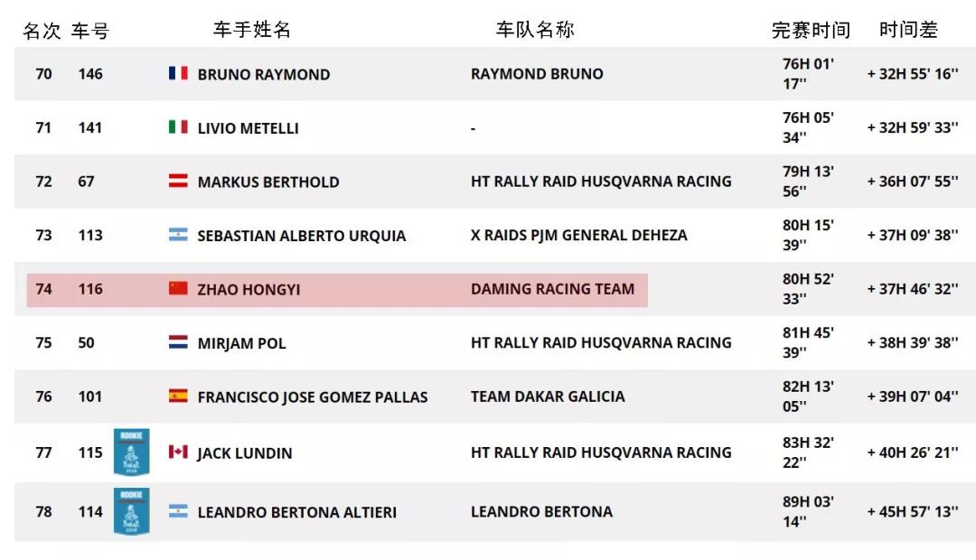Click rider name LEANDRO BERTONA ALTIERI
Image resolution: width=976 pixels, height=560 pixels.
(x=296, y=512)
